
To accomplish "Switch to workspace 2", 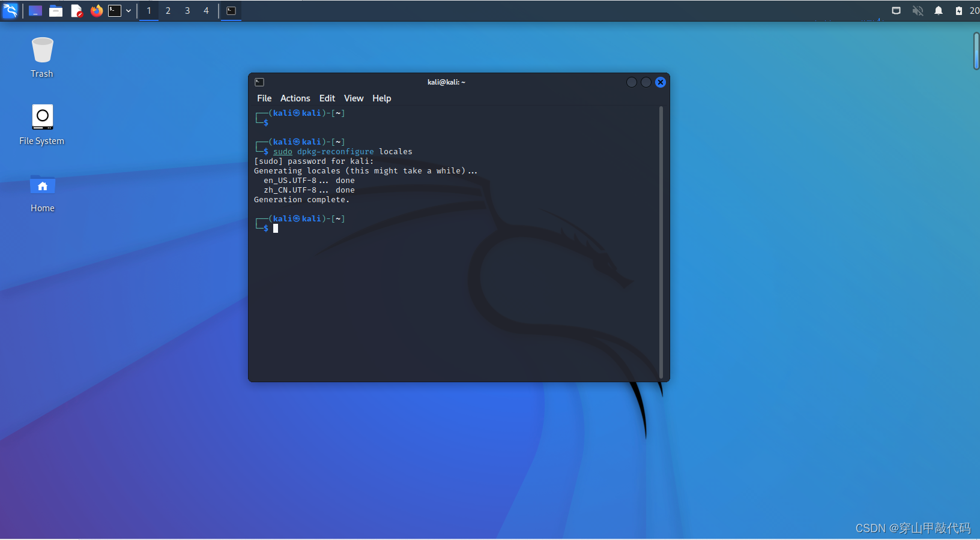I will 168,11.
